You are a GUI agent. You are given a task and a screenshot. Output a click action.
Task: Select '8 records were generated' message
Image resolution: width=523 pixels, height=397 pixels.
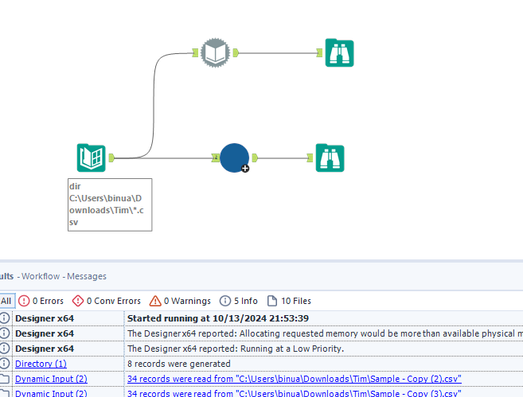(179, 364)
